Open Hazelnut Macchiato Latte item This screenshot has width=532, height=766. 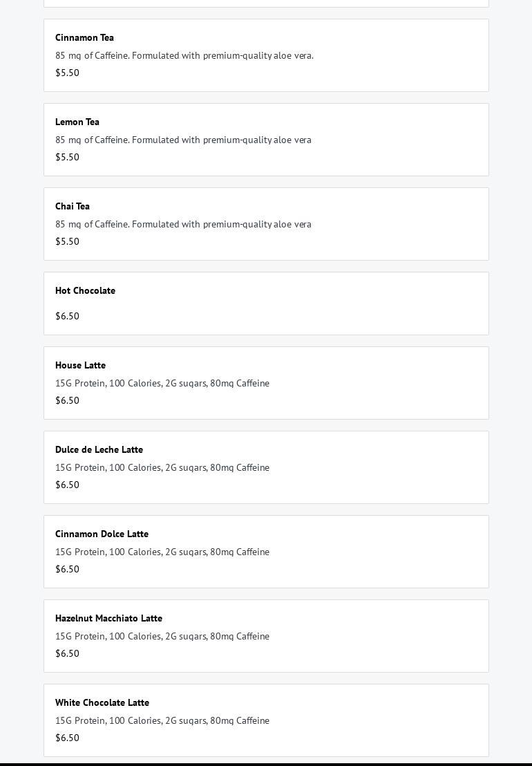click(x=108, y=618)
